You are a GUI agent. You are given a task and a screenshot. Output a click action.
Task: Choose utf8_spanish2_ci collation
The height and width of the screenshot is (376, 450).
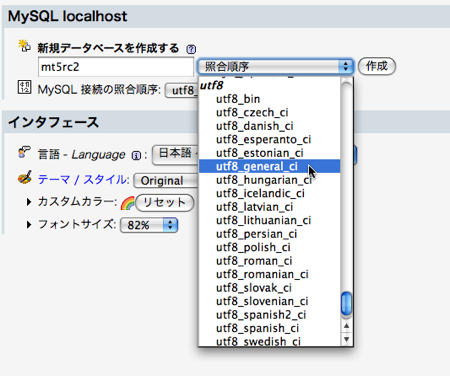click(x=269, y=315)
